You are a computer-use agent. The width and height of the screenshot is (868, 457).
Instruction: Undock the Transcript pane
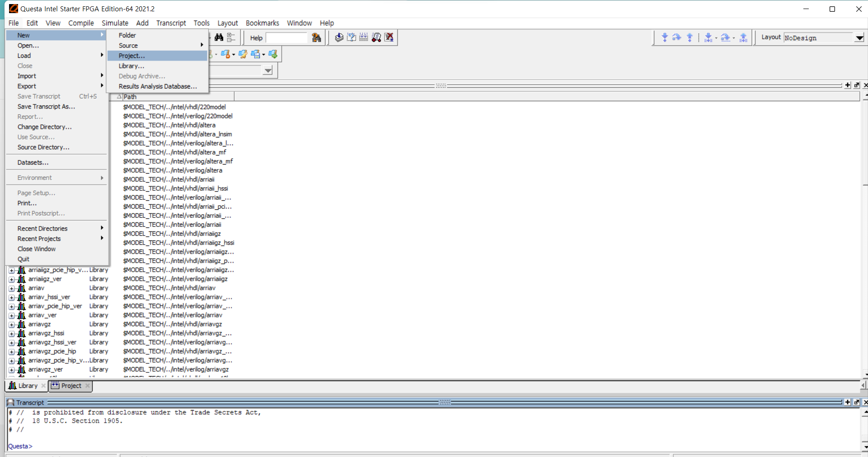[857, 402]
